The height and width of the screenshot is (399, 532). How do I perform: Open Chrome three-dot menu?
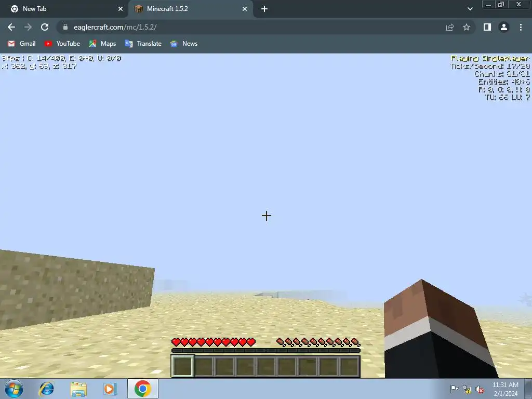[521, 27]
